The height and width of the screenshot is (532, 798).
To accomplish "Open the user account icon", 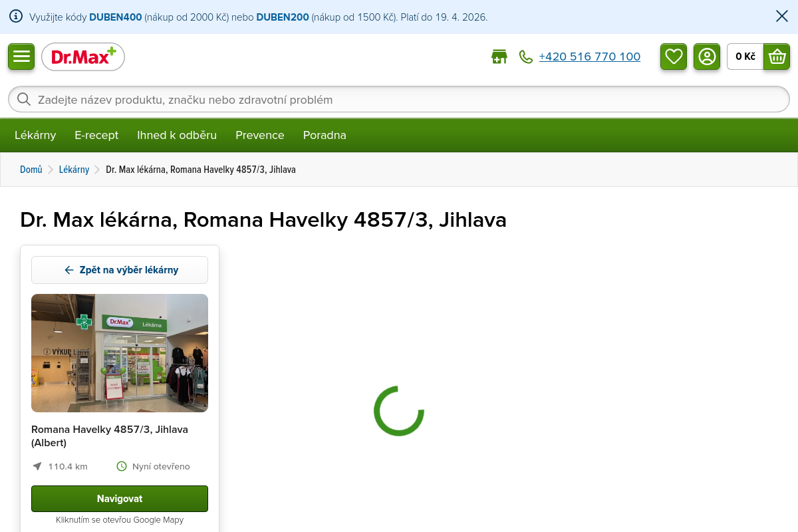I will pyautogui.click(x=707, y=57).
